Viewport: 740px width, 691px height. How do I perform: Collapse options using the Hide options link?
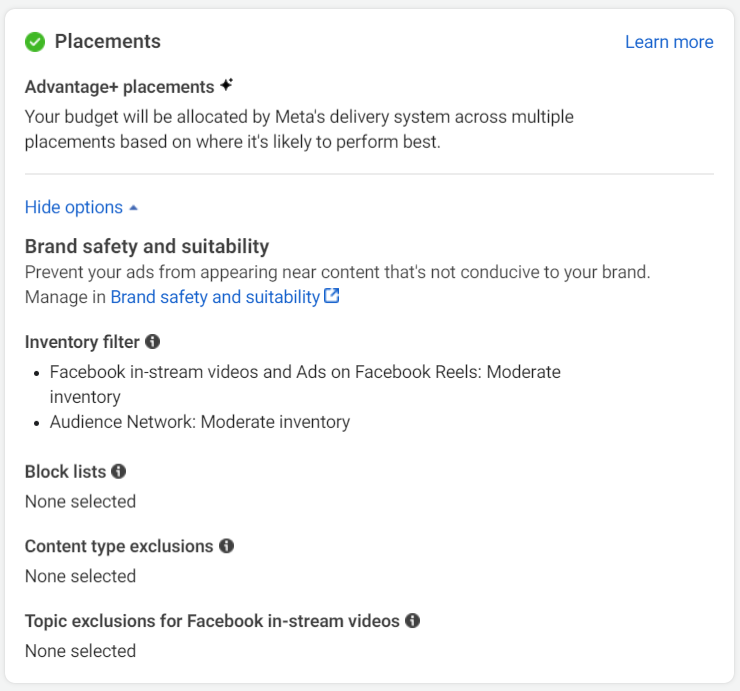point(74,207)
